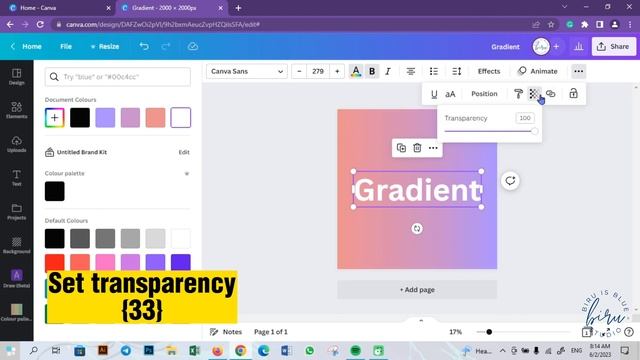
Task: Click the colour search field
Action: (x=118, y=77)
